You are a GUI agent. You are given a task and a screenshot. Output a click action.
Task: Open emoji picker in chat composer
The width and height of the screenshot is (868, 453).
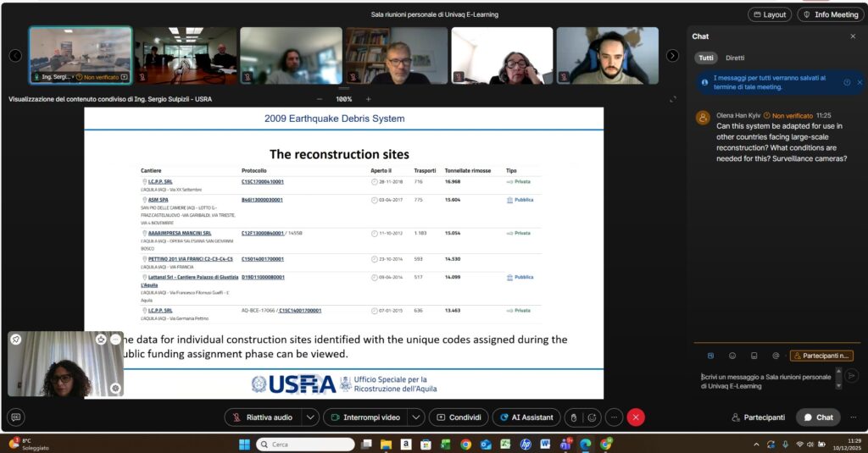(x=732, y=356)
